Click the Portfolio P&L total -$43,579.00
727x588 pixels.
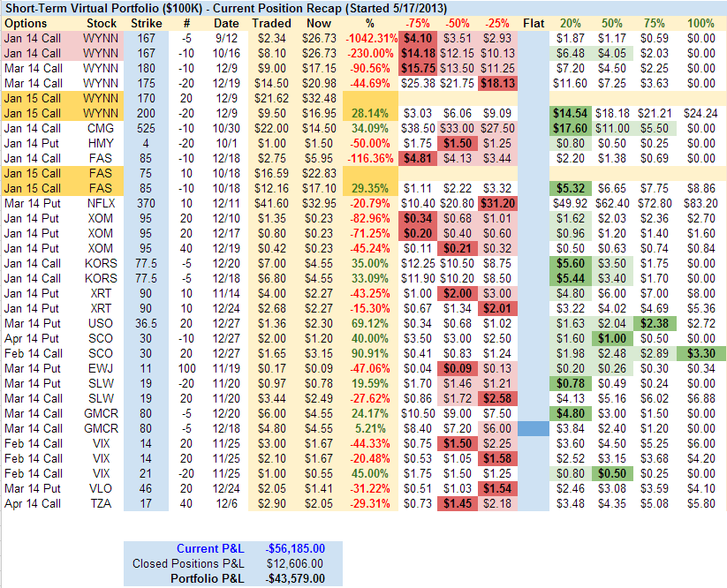click(294, 578)
